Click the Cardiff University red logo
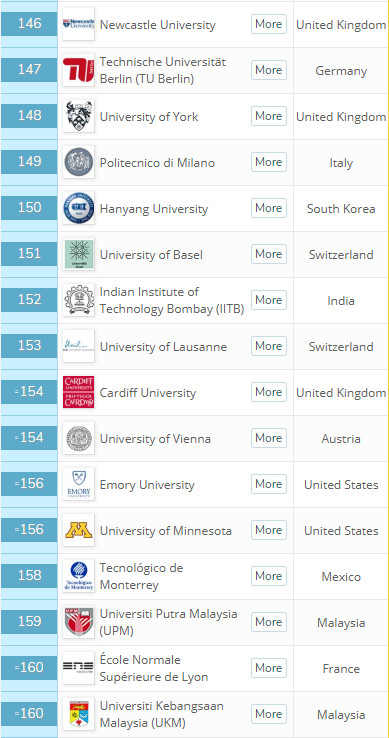 79,392
